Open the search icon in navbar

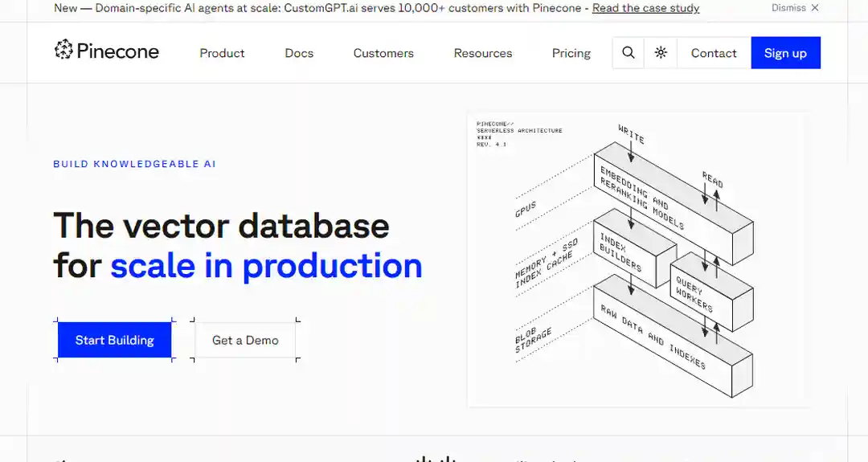[x=628, y=52]
